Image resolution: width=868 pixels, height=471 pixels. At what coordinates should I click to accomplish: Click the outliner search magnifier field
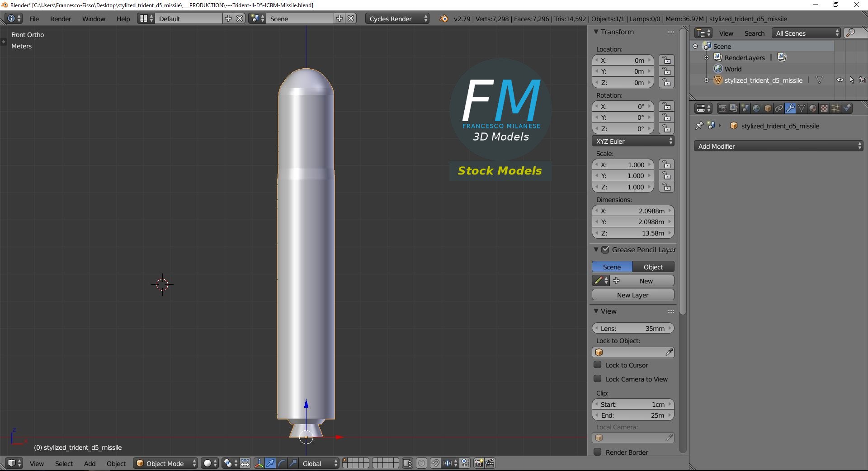tap(855, 33)
